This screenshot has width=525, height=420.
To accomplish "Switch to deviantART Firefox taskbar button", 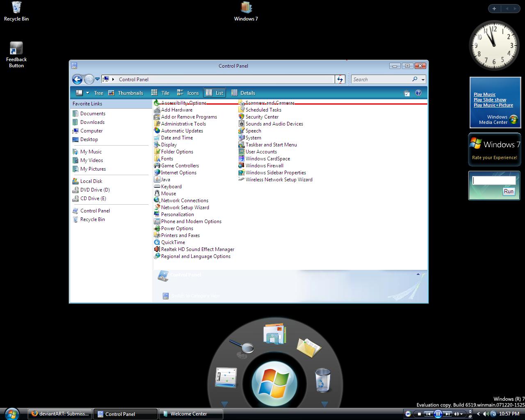I will click(x=60, y=414).
